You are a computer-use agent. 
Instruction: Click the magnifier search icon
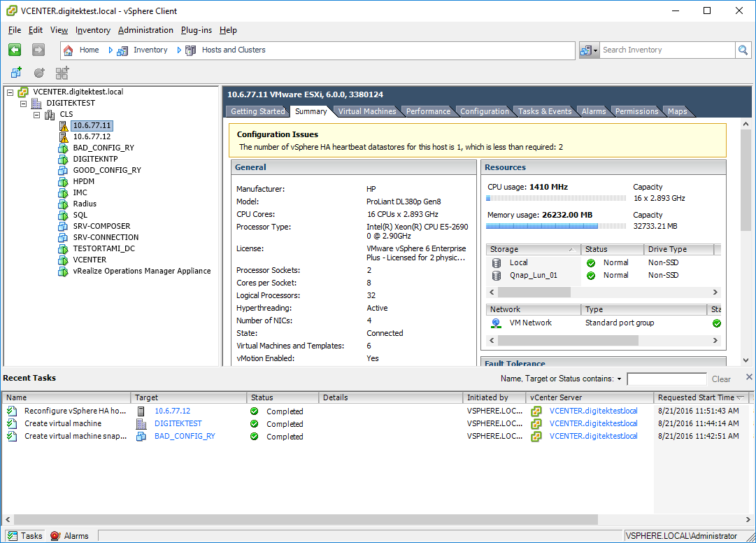(x=743, y=50)
